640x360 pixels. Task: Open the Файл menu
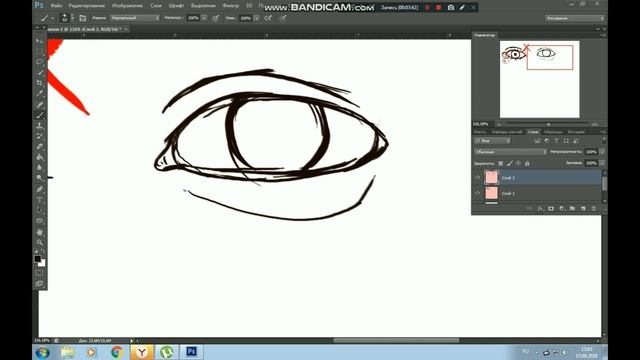[x=56, y=6]
